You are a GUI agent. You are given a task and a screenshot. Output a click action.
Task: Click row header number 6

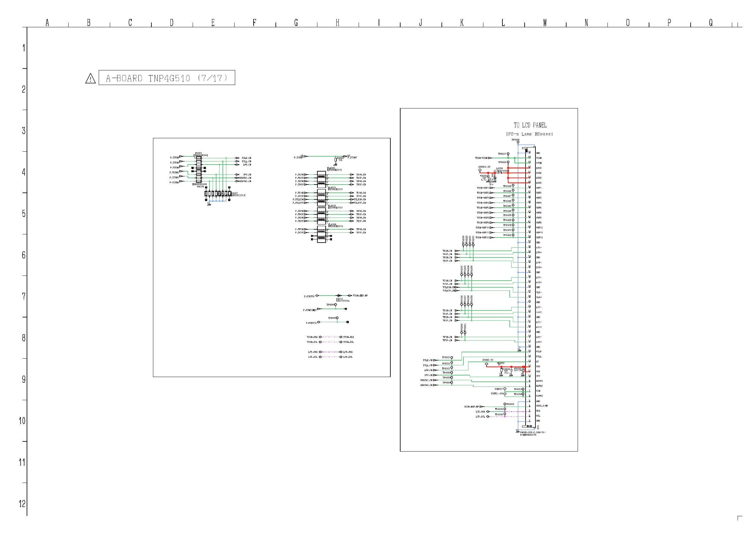tap(24, 255)
